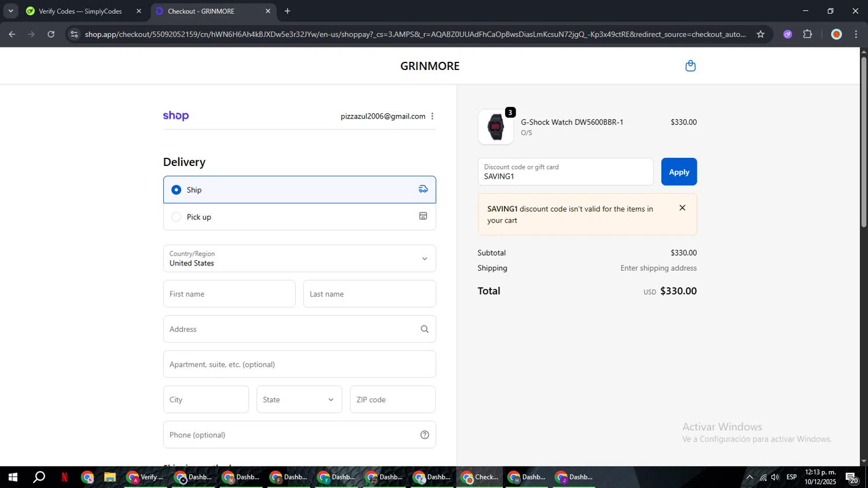Open the Chrome three-dot menu

click(x=856, y=34)
